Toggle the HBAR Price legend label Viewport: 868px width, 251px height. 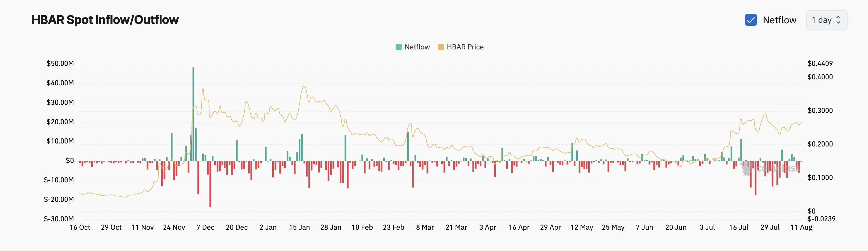click(x=465, y=47)
